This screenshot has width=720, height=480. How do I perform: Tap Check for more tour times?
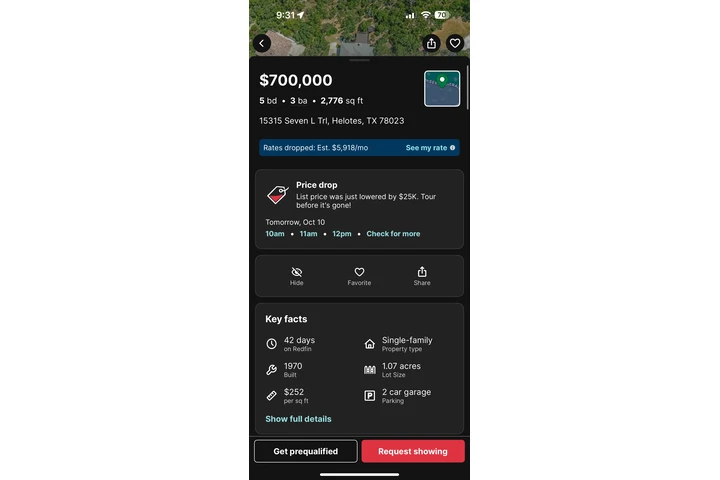[x=393, y=234]
